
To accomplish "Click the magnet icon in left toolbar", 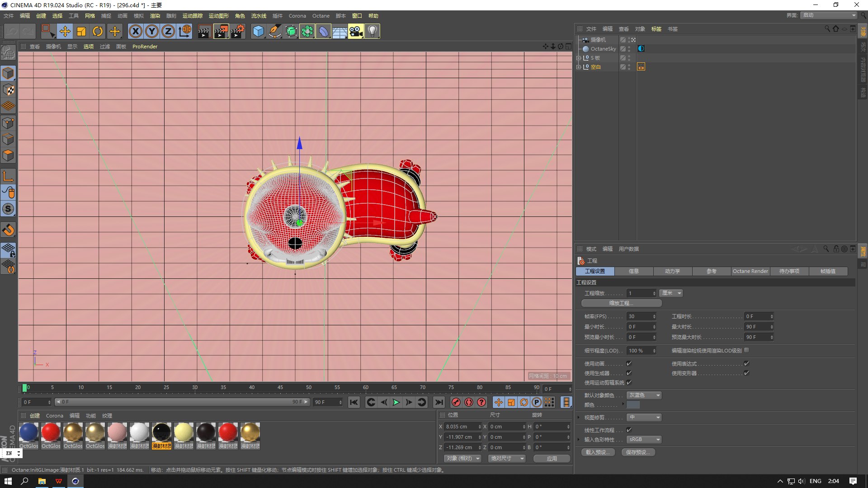I will tap(8, 230).
